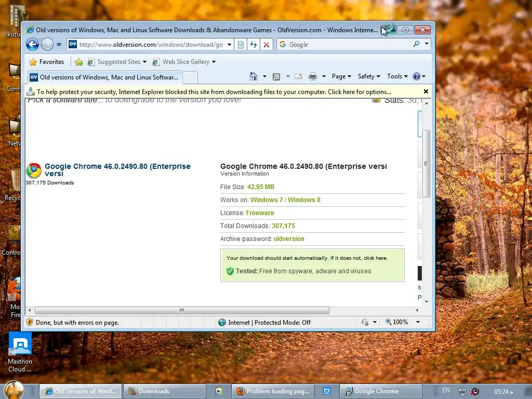Open the Help question mark menu
The width and height of the screenshot is (532, 399).
coord(419,76)
